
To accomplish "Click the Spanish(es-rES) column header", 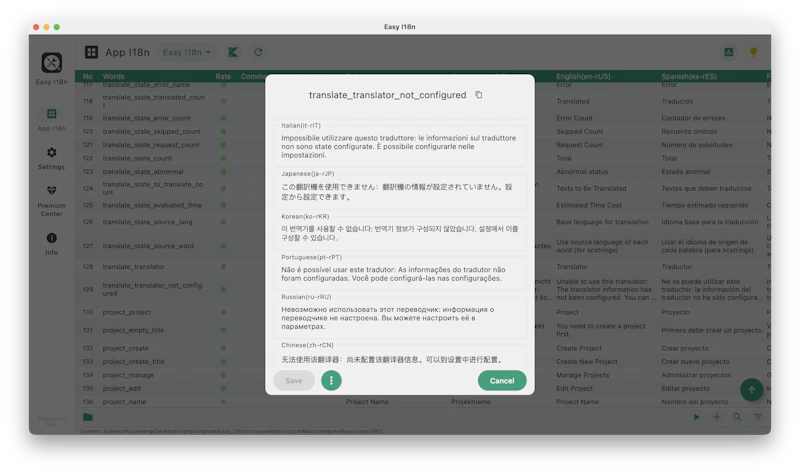I will pos(689,76).
